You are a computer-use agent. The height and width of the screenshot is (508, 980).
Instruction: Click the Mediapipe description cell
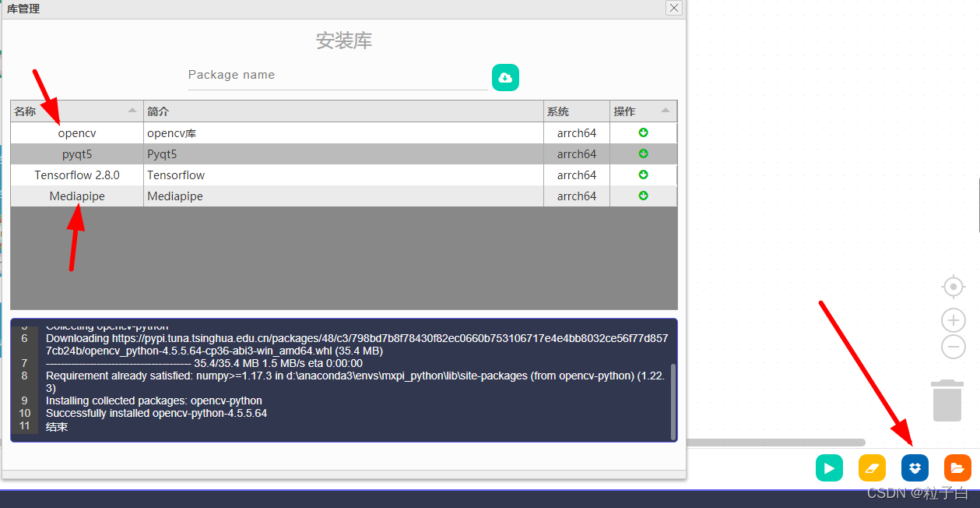pos(343,196)
